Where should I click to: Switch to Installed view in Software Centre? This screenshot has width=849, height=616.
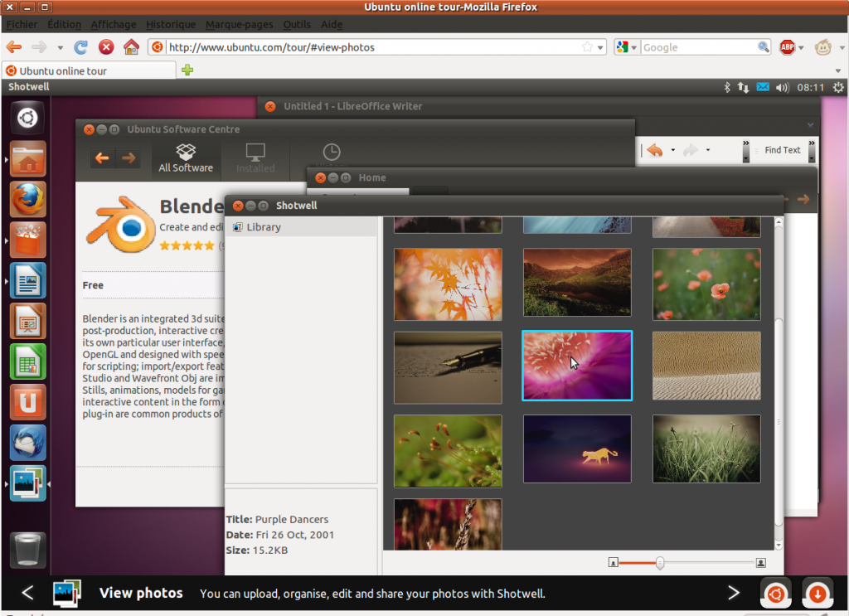click(255, 158)
